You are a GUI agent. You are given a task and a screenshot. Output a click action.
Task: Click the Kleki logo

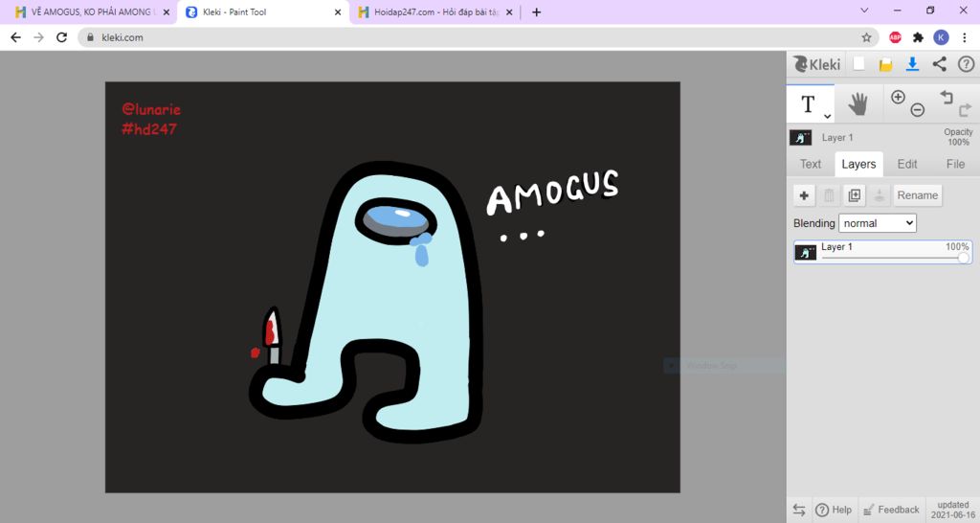tap(817, 64)
